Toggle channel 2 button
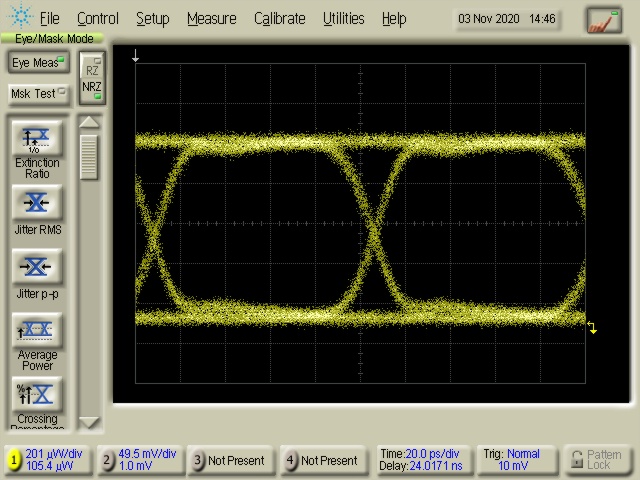 (107, 460)
